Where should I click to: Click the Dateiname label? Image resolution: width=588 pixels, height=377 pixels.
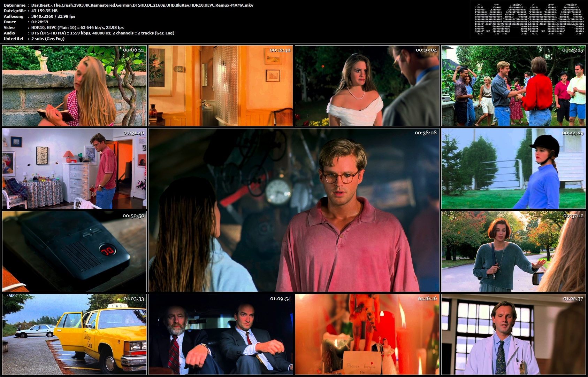coord(14,5)
